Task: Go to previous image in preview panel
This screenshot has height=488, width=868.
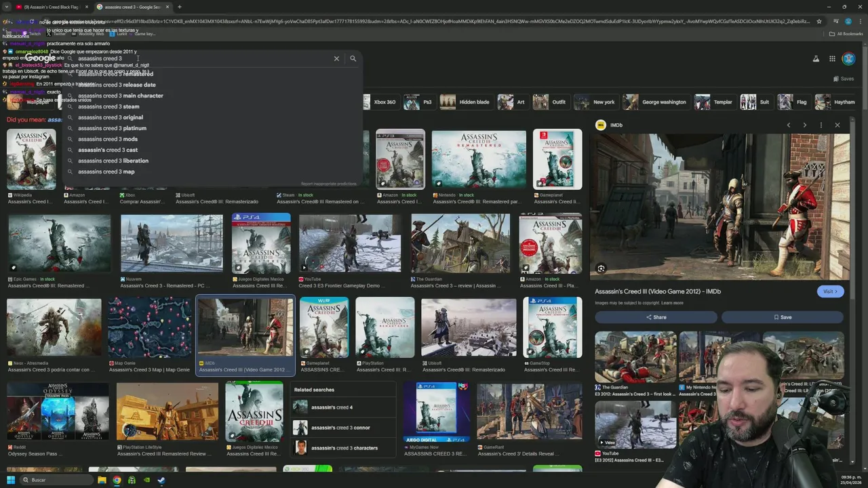Action: 788,125
